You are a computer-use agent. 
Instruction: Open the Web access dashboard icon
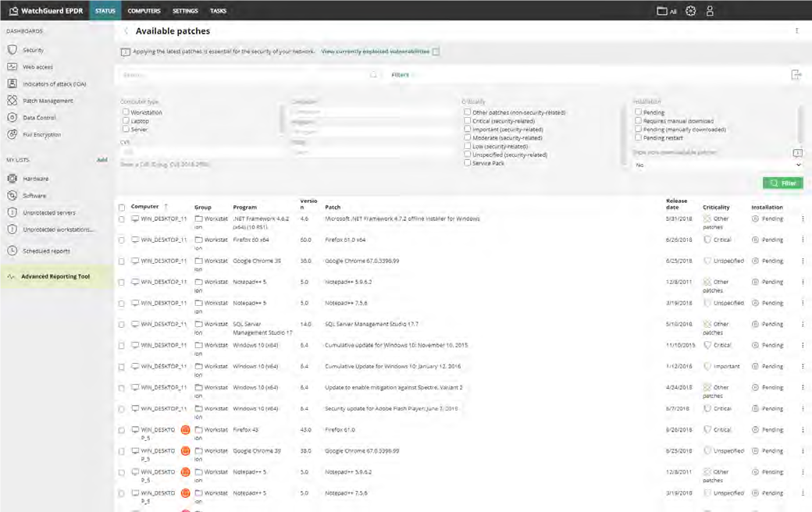(12, 67)
